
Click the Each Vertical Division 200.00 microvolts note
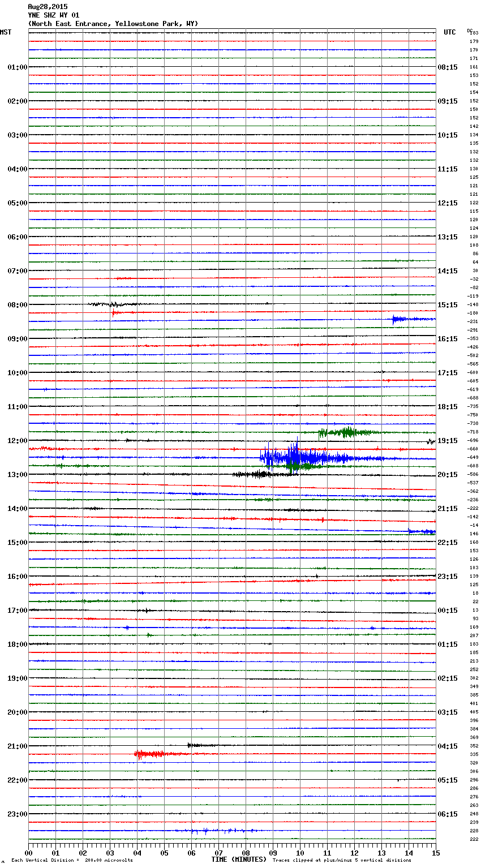[72, 861]
